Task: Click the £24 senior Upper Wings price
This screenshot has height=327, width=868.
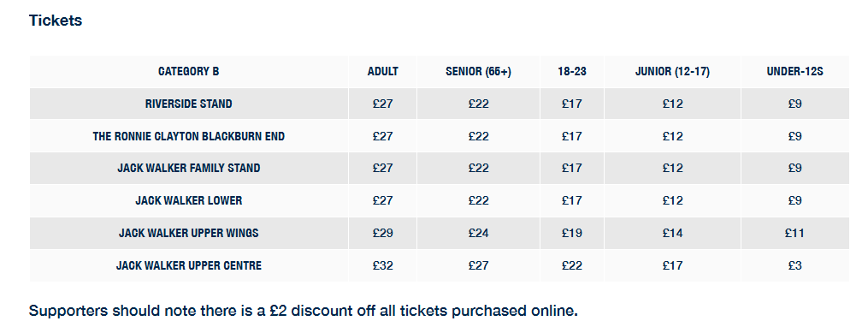Action: (x=478, y=234)
